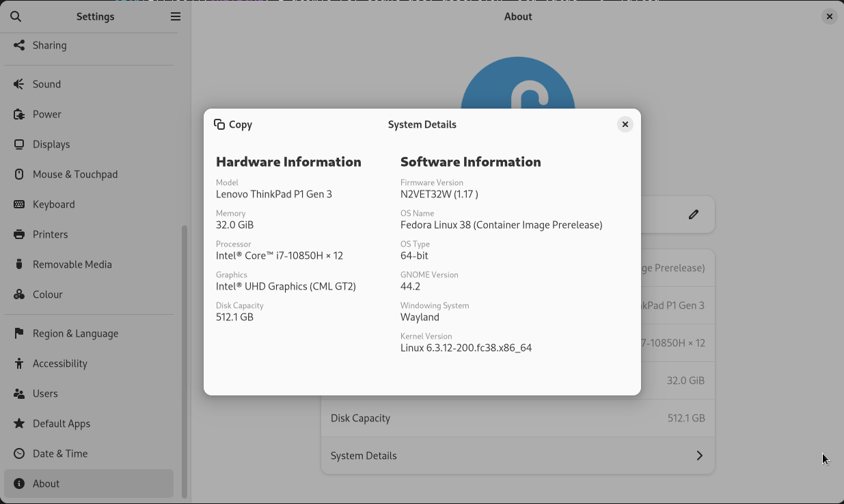Open the Settings hamburger menu
This screenshot has width=844, height=504.
coord(176,16)
